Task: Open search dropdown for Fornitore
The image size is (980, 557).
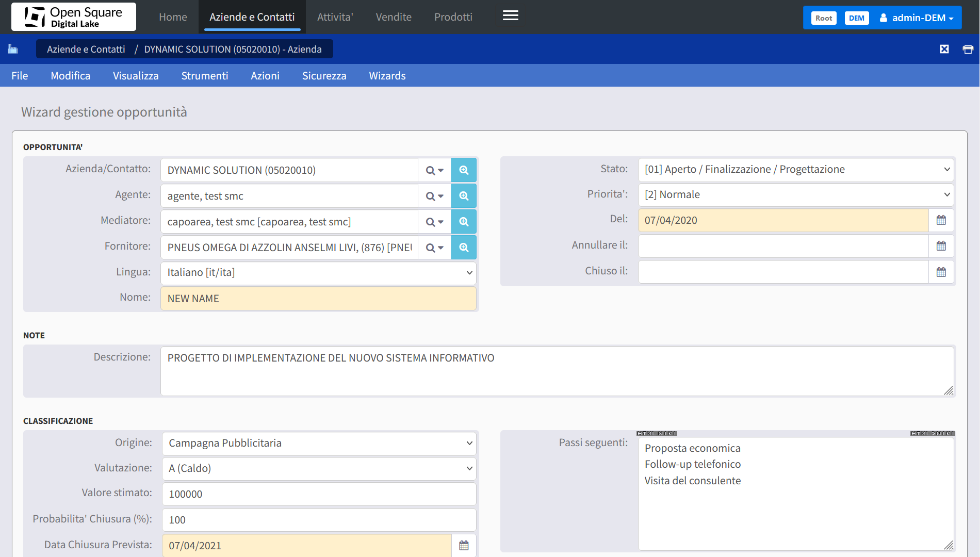Action: point(435,248)
